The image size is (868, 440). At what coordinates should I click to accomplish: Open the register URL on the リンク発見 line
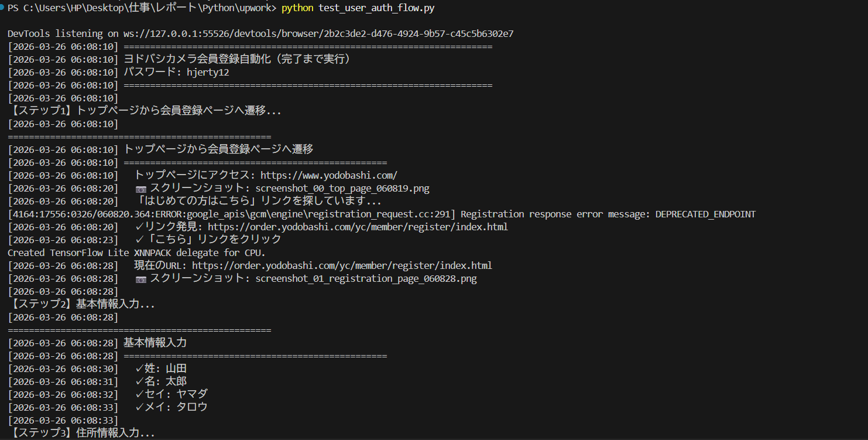tap(358, 227)
